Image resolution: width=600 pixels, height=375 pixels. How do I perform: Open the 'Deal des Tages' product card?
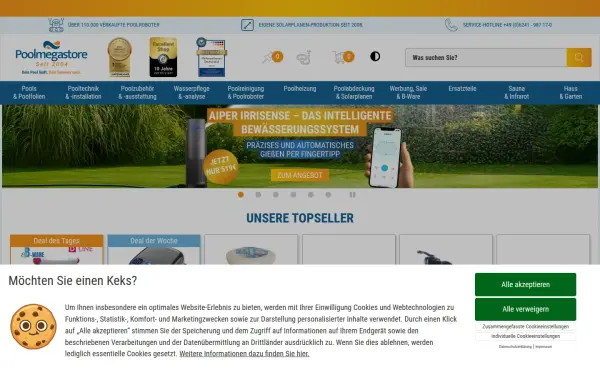57,249
